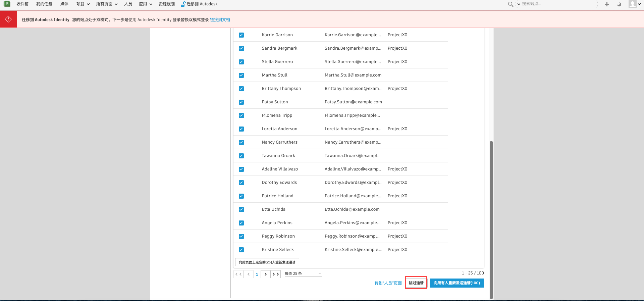Expand the 项目 menu dropdown
Viewport: 644px width, 301px height.
tap(83, 4)
